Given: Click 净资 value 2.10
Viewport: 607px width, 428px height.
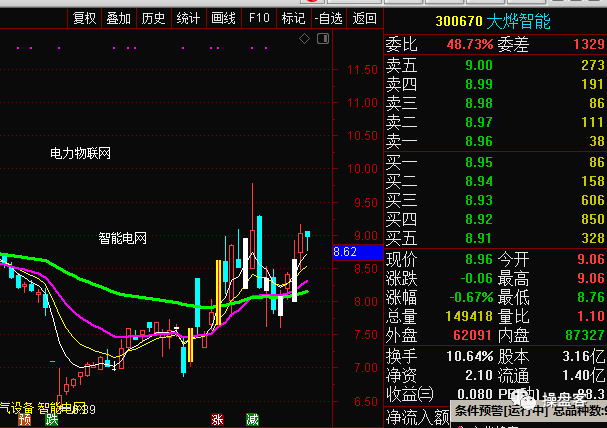Looking at the screenshot, I should (479, 375).
